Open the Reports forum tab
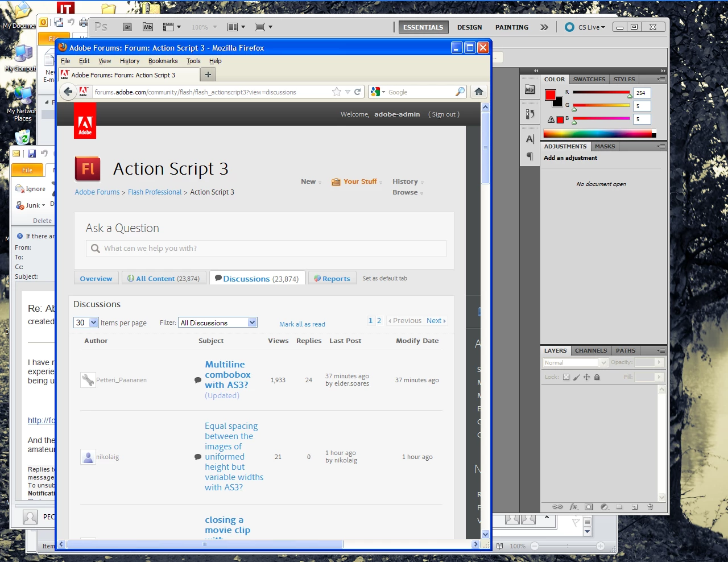 (332, 278)
